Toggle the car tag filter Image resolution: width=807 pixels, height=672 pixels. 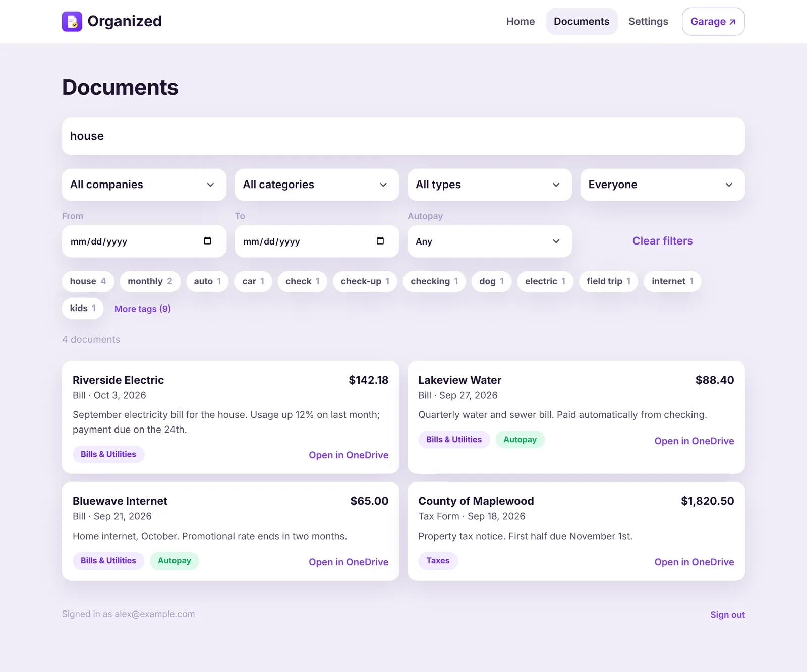pos(253,281)
